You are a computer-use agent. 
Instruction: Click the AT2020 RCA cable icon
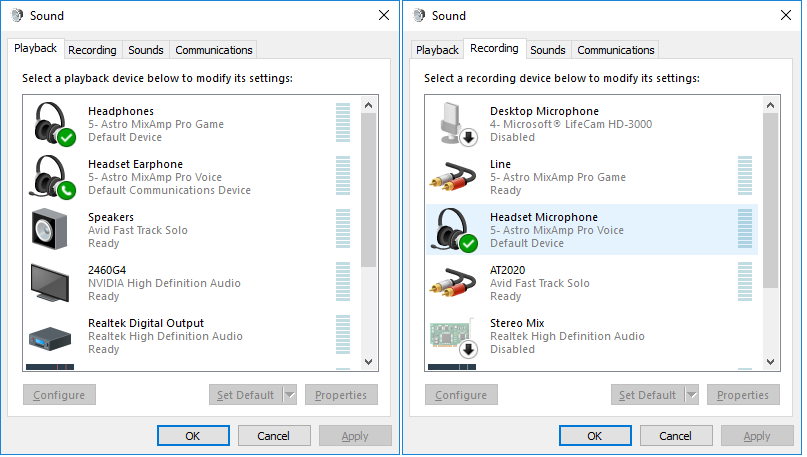[x=453, y=284]
